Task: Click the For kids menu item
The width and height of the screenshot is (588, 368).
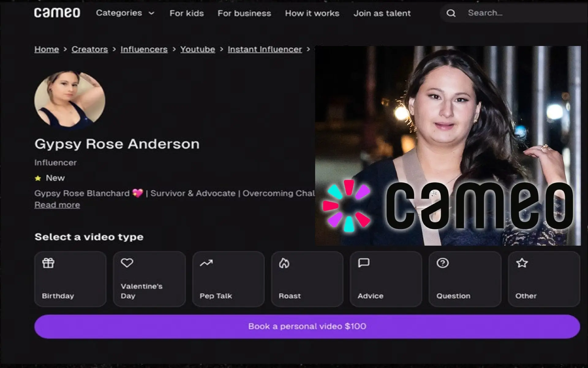Action: (x=187, y=13)
